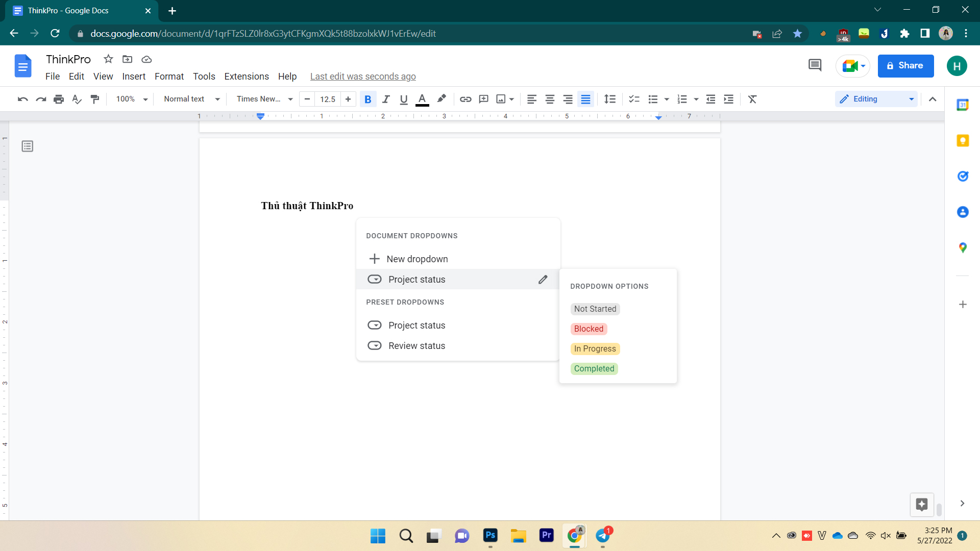Click the Numbered list icon
Image resolution: width=980 pixels, height=551 pixels.
682,99
